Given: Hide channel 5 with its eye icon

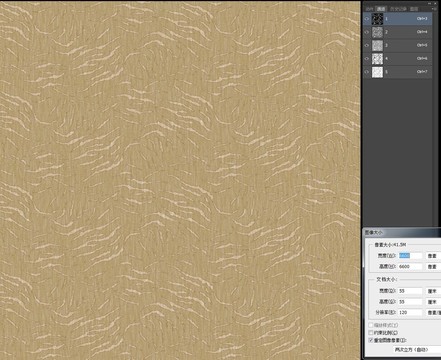Looking at the screenshot, I should [367, 72].
